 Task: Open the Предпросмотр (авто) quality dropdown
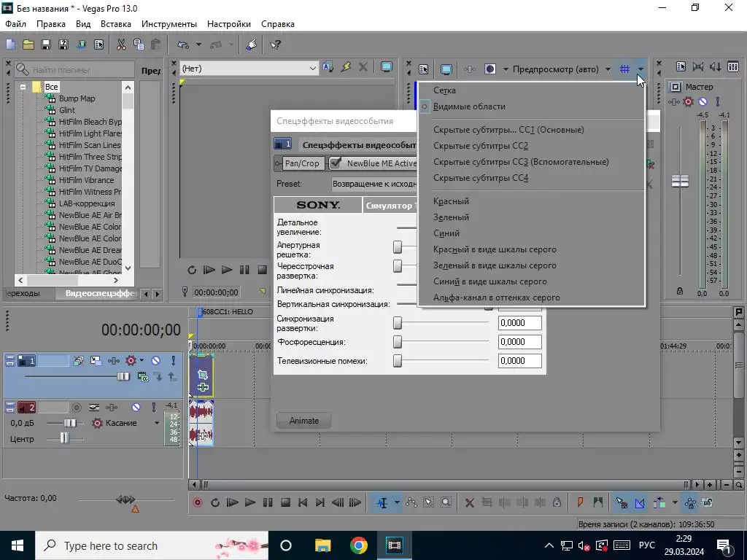coord(608,69)
